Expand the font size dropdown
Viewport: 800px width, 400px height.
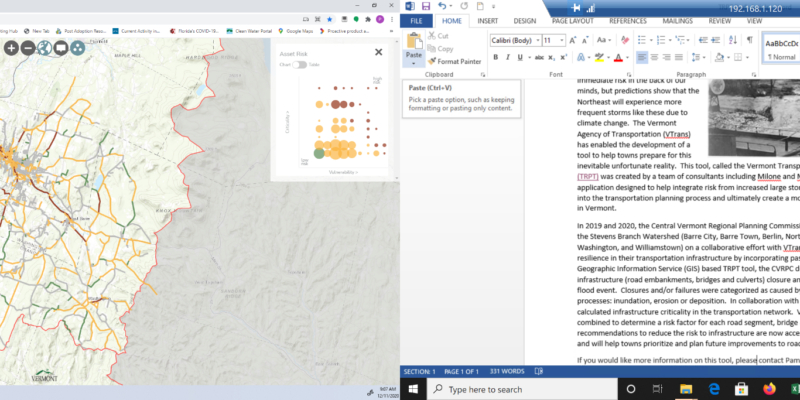pyautogui.click(x=561, y=41)
